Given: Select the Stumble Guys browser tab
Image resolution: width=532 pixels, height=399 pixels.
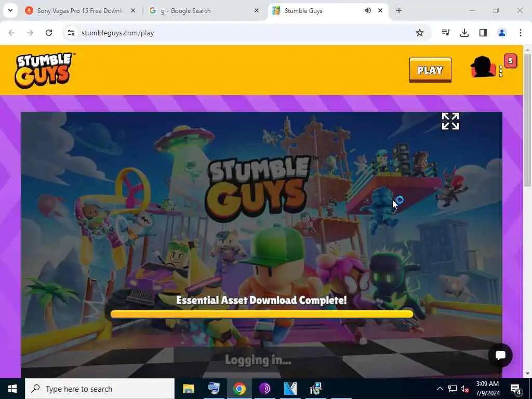Looking at the screenshot, I should click(319, 11).
